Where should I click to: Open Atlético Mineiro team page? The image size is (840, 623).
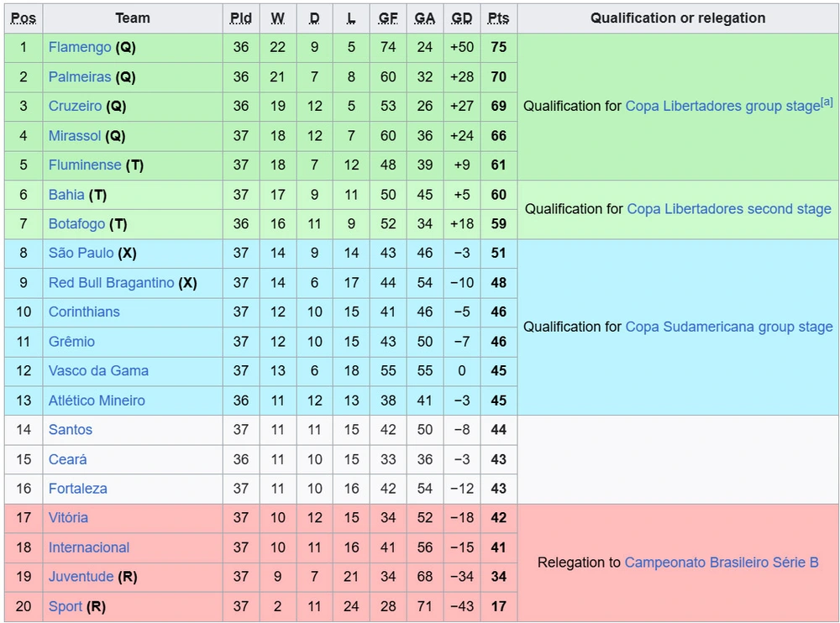97,400
